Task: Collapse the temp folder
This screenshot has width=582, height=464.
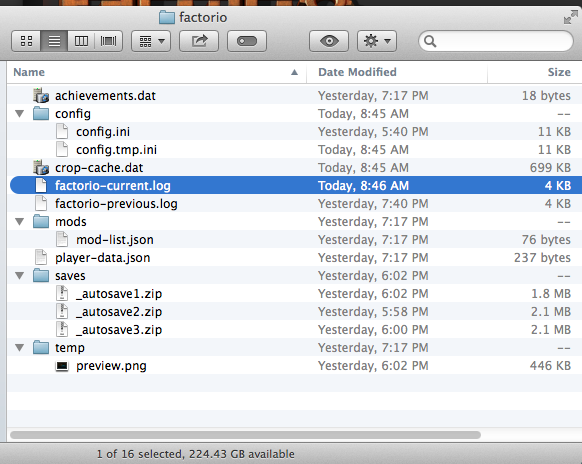Action: coord(20,347)
